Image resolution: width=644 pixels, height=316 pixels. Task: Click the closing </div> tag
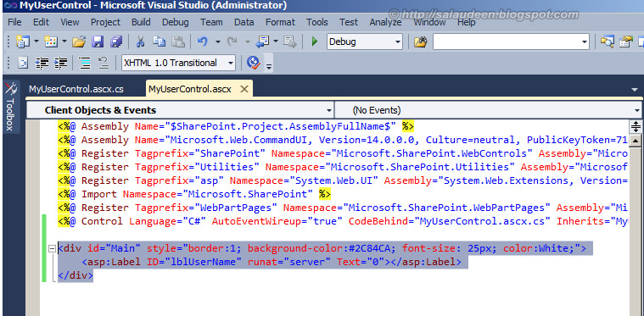click(x=76, y=276)
